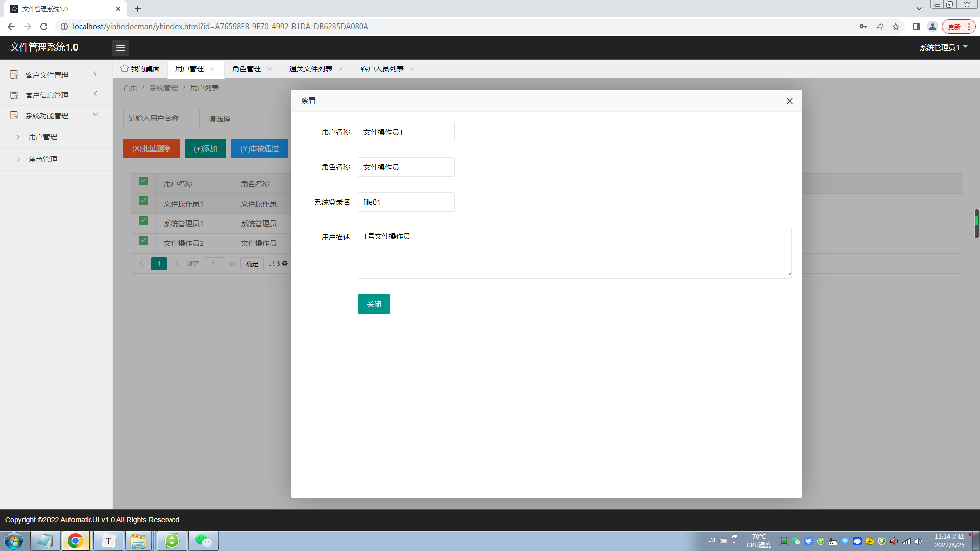Go back in browser history
The height and width of the screenshot is (551, 980).
click(11, 27)
